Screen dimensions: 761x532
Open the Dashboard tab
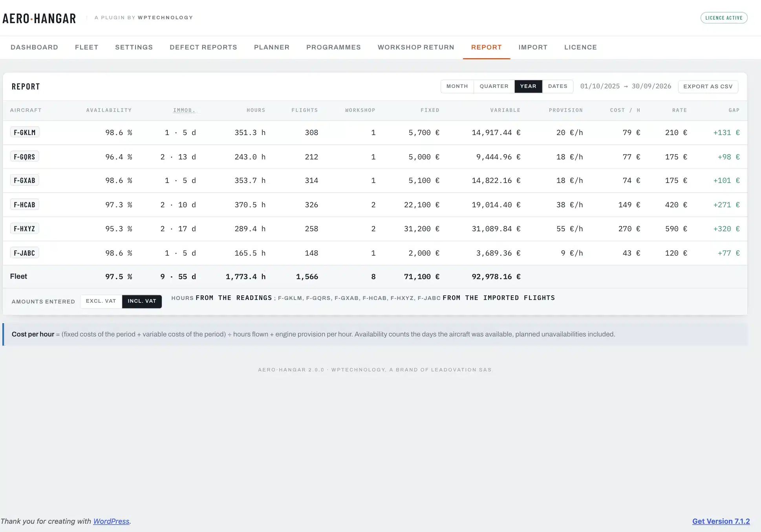(x=34, y=47)
